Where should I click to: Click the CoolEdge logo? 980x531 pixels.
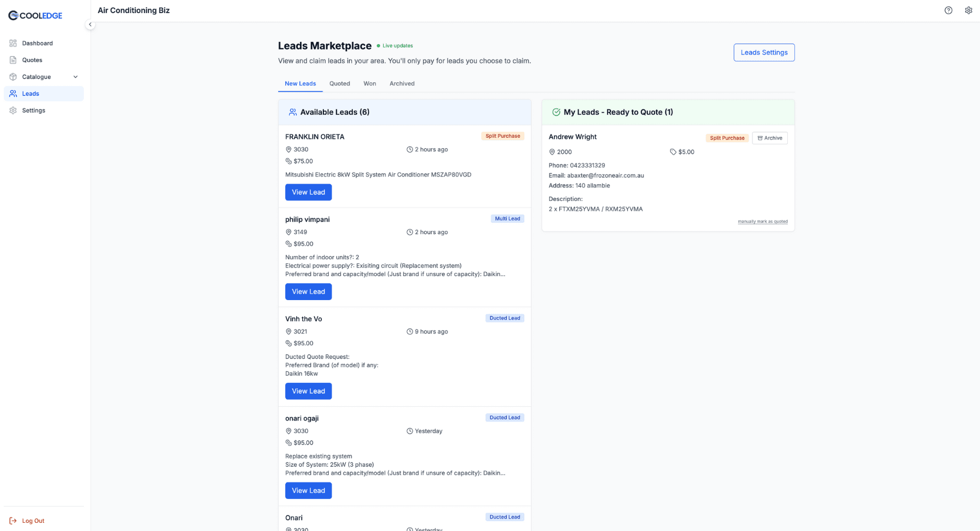click(34, 15)
